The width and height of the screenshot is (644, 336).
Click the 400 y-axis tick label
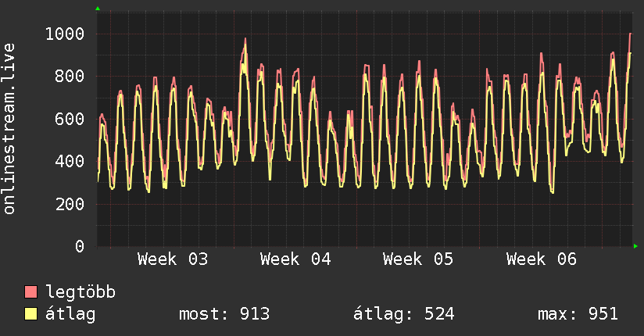tap(70, 162)
